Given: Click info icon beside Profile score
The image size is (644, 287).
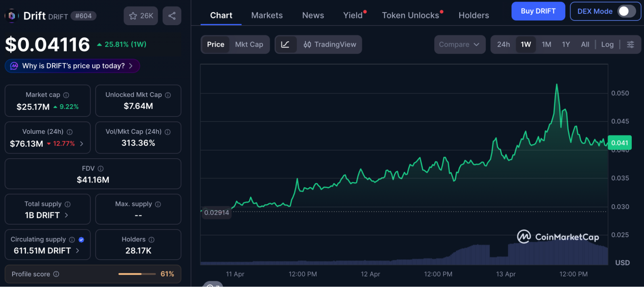Looking at the screenshot, I should click(x=56, y=274).
